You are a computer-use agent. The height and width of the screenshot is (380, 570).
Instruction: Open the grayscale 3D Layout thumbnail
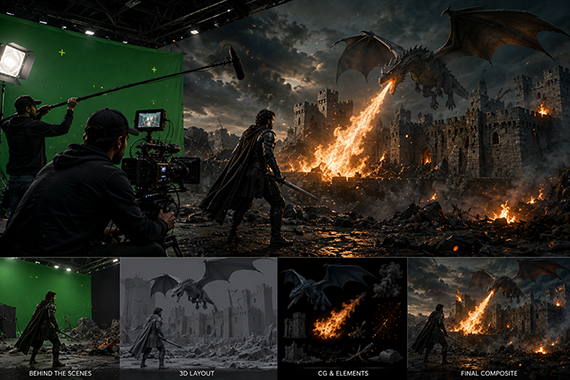[x=198, y=319]
